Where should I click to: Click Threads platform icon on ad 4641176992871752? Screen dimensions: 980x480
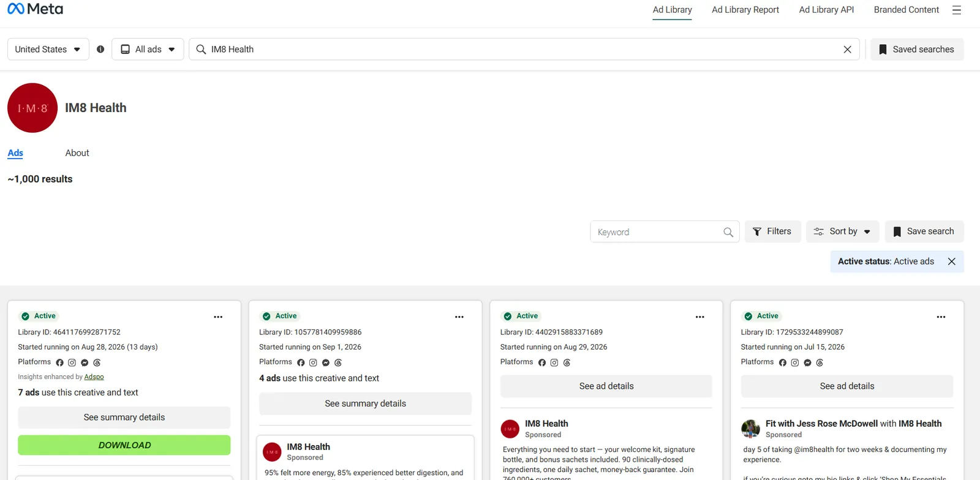97,362
